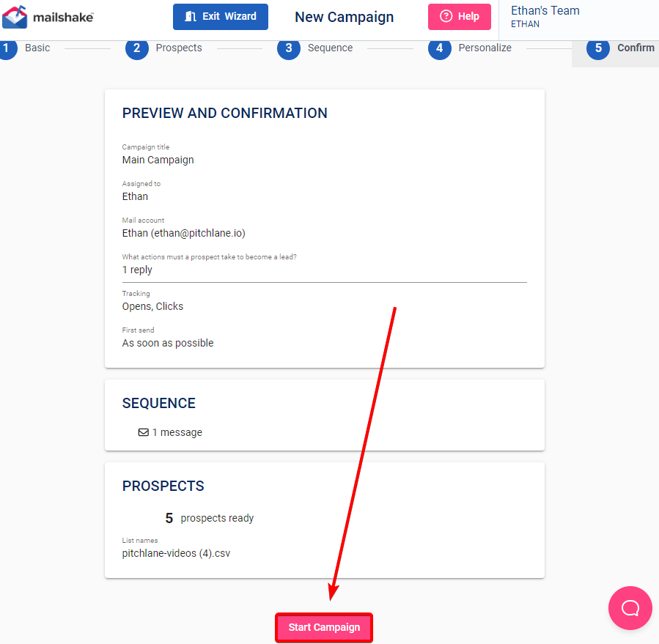Screen dimensions: 659x644
Task: Click the pitchlane-videos (4).csv list name
Action: [176, 553]
